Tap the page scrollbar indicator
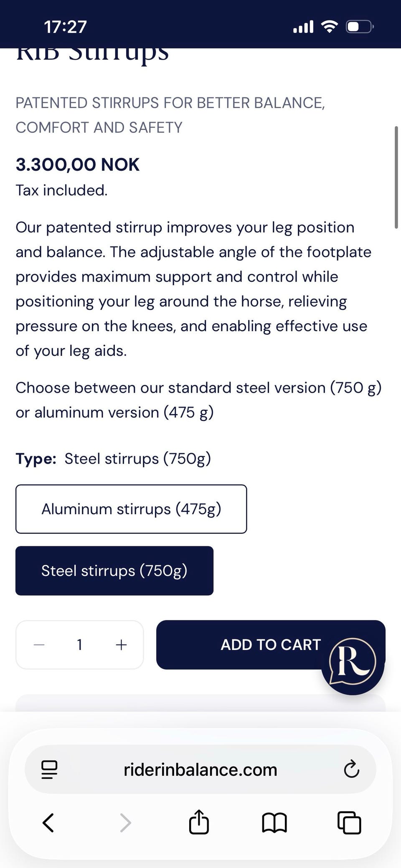 coord(396,177)
